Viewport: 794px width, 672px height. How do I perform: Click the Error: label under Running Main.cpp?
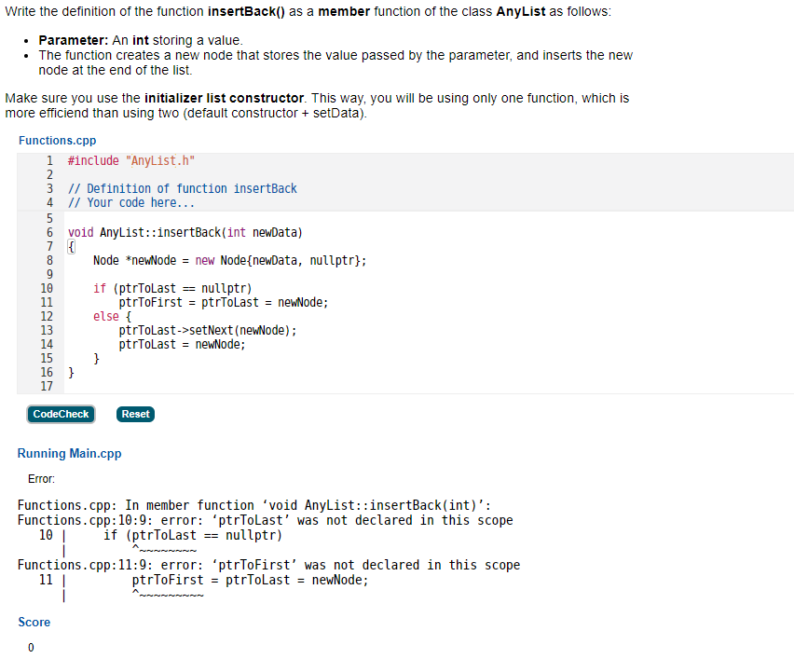coord(41,478)
